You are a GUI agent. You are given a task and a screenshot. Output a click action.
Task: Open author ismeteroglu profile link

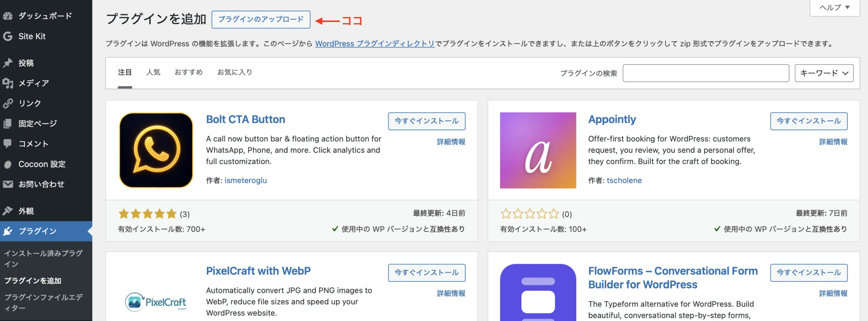coord(245,180)
